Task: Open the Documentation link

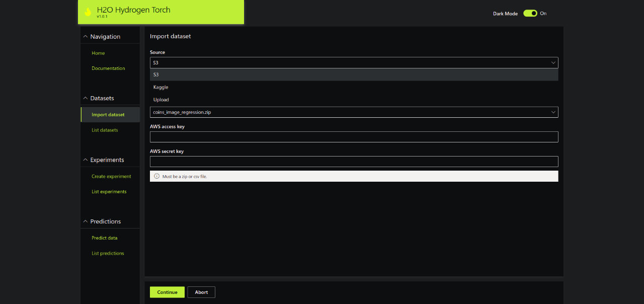Action: (108, 68)
